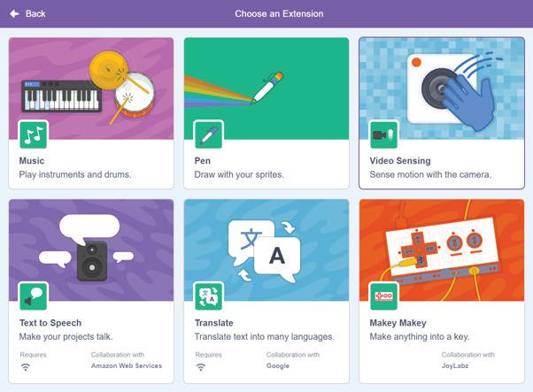Viewport: 533px width, 392px height.
Task: Select the green Pen extension icon
Action: (209, 135)
